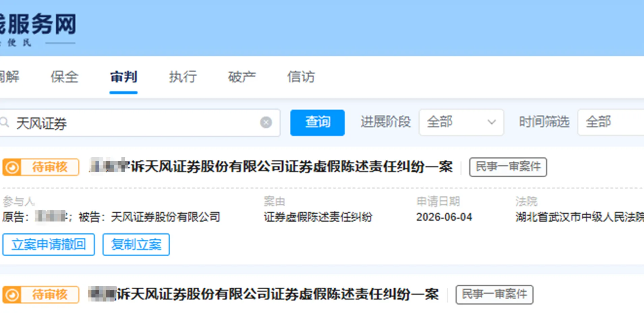Open second case title 诉天风证券股份有限公司
The image size is (644, 314).
click(x=263, y=294)
